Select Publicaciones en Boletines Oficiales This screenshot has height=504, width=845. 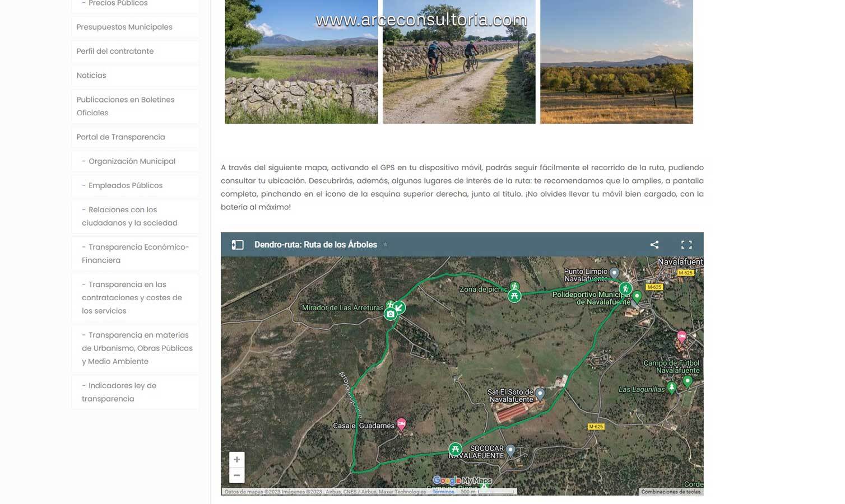(x=135, y=106)
